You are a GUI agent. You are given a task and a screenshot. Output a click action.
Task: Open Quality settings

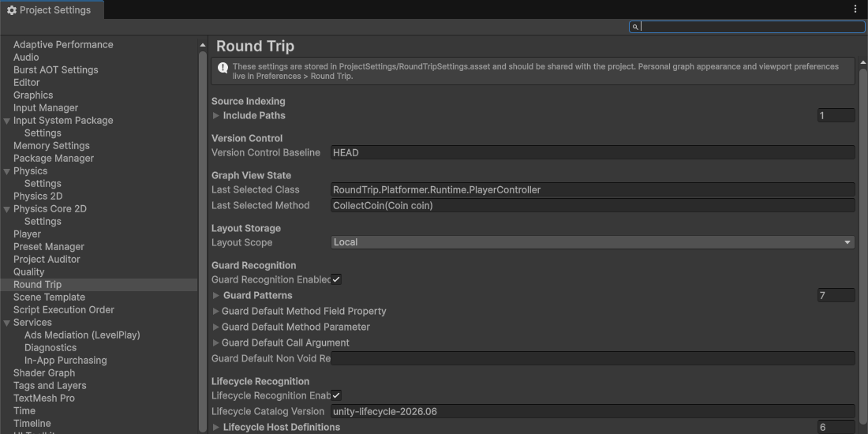28,271
